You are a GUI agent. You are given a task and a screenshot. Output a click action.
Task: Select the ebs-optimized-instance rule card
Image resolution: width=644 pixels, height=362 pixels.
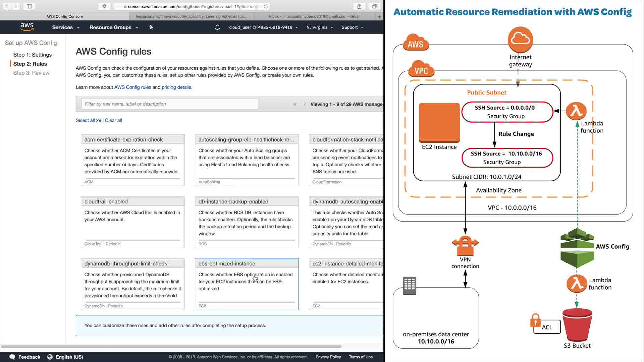coord(247,284)
